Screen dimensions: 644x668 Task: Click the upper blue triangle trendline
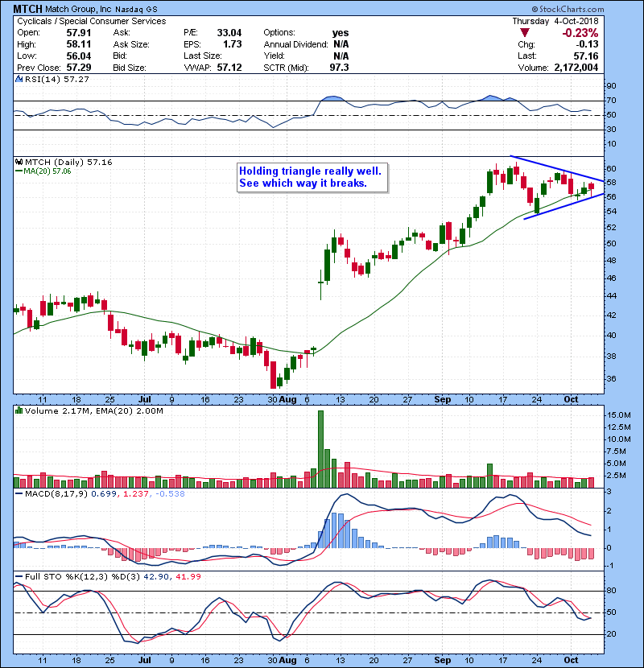(x=558, y=168)
